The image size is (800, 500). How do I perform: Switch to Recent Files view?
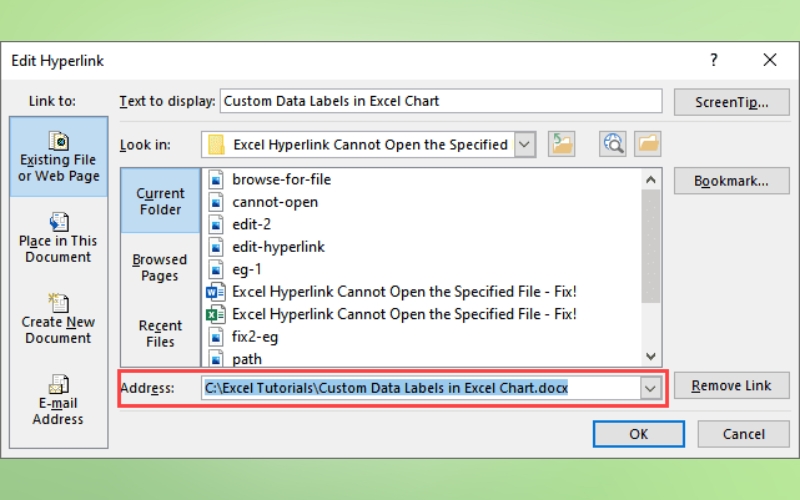click(160, 333)
